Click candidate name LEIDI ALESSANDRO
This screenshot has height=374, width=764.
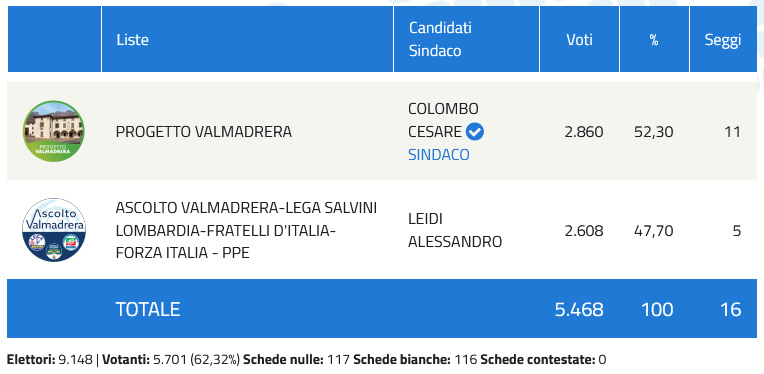(x=455, y=230)
